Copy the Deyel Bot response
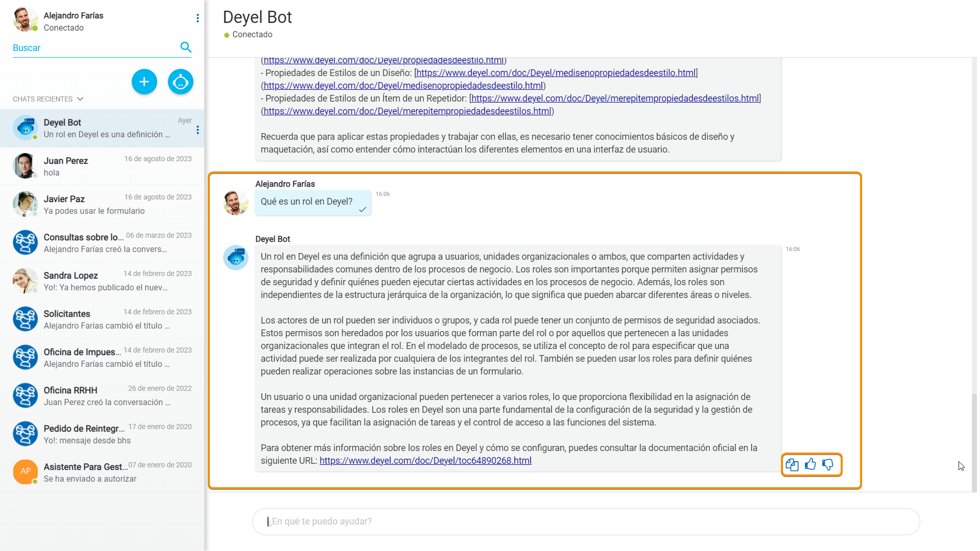The height and width of the screenshot is (551, 980). coord(792,465)
